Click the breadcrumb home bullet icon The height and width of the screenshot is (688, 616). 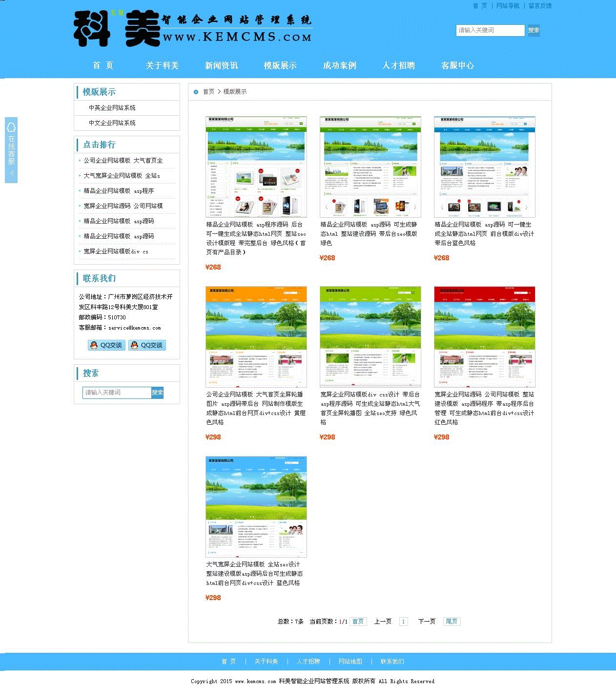tap(196, 92)
